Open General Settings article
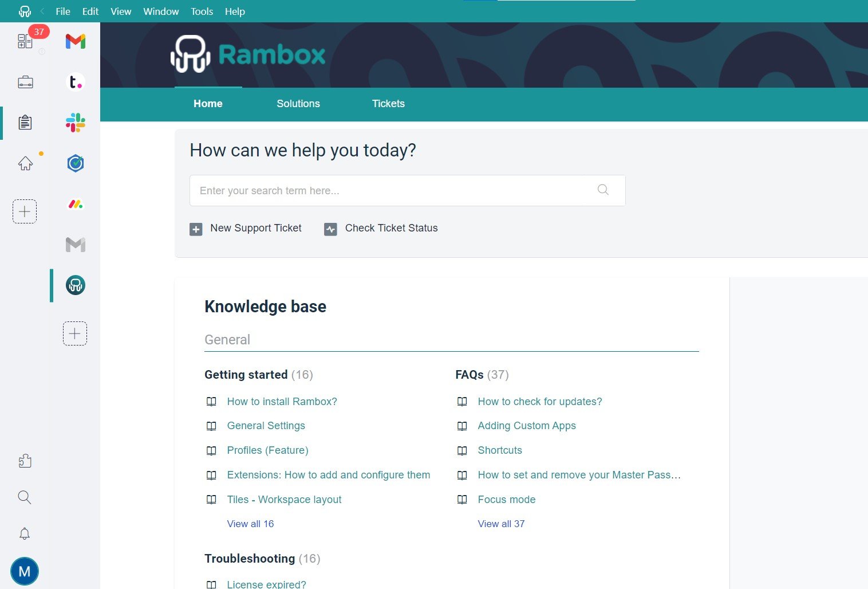Viewport: 868px width, 589px height. [x=266, y=426]
